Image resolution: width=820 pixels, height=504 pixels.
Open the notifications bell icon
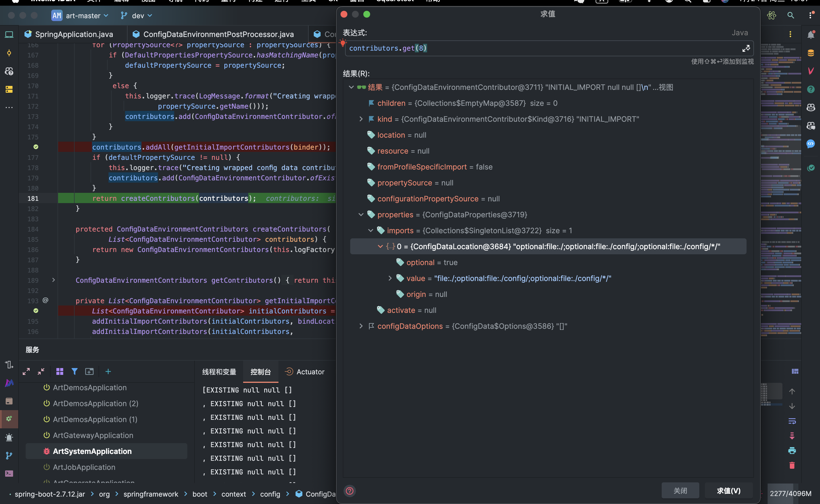pos(811,35)
